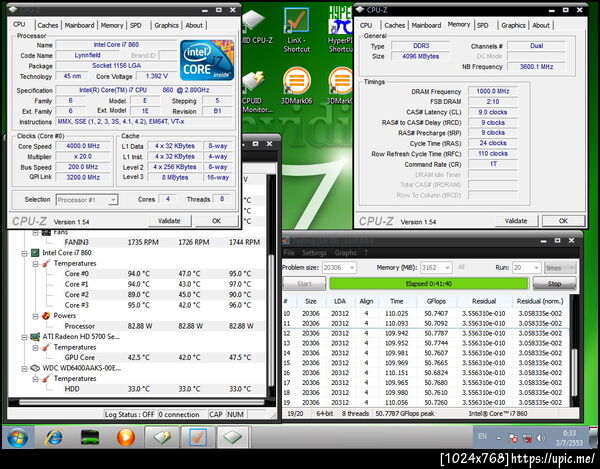Viewport: 600px width, 469px height.
Task: Show hidden system tray icons arrow
Action: [499, 438]
